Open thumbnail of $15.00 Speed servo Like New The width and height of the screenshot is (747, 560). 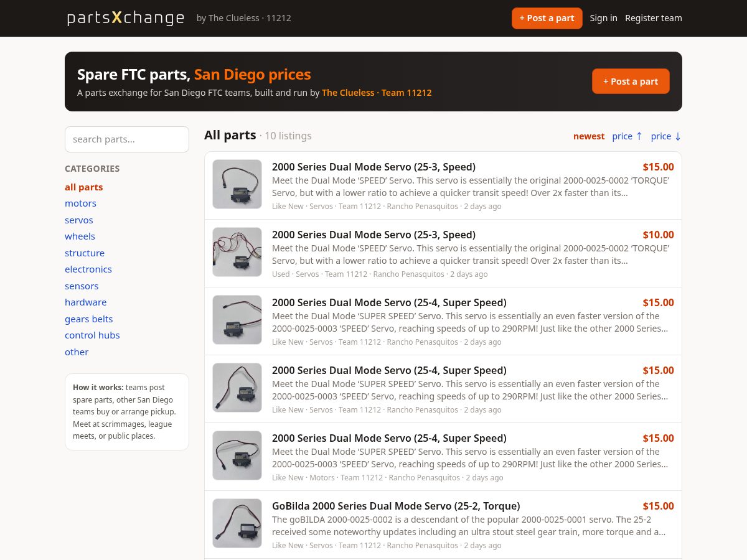[x=237, y=184]
